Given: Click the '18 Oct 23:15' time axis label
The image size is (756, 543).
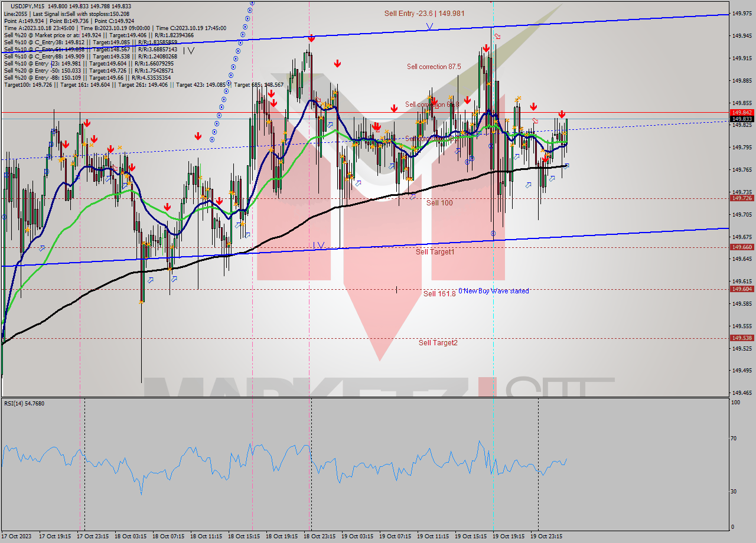Looking at the screenshot, I should pyautogui.click(x=320, y=537).
